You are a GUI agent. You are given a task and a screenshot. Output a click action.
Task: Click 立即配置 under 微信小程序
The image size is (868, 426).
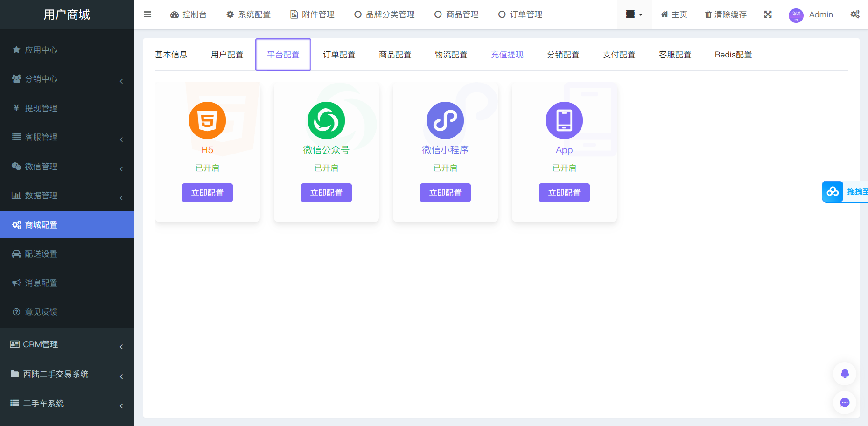(x=445, y=193)
